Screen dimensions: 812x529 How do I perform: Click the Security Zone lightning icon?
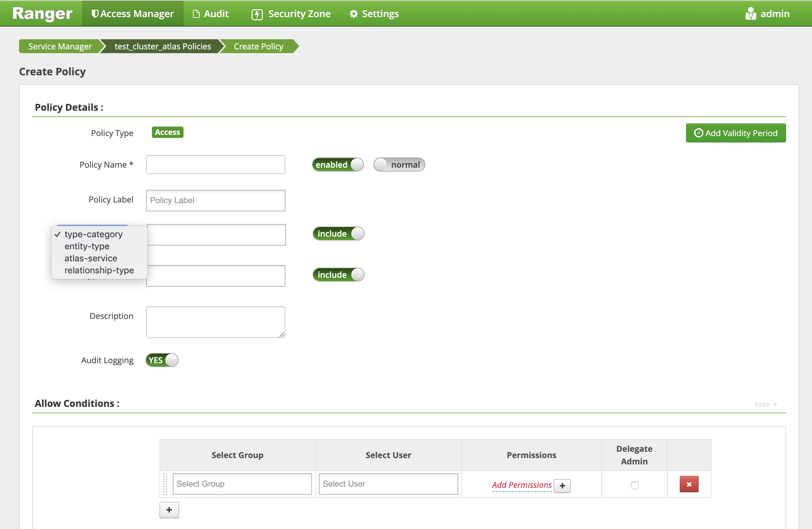coord(257,14)
